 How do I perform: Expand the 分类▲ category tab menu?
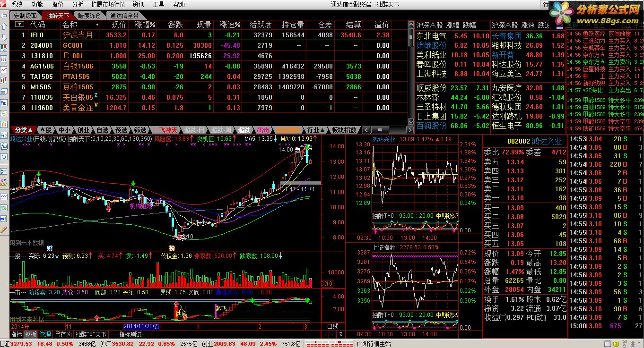[x=24, y=130]
